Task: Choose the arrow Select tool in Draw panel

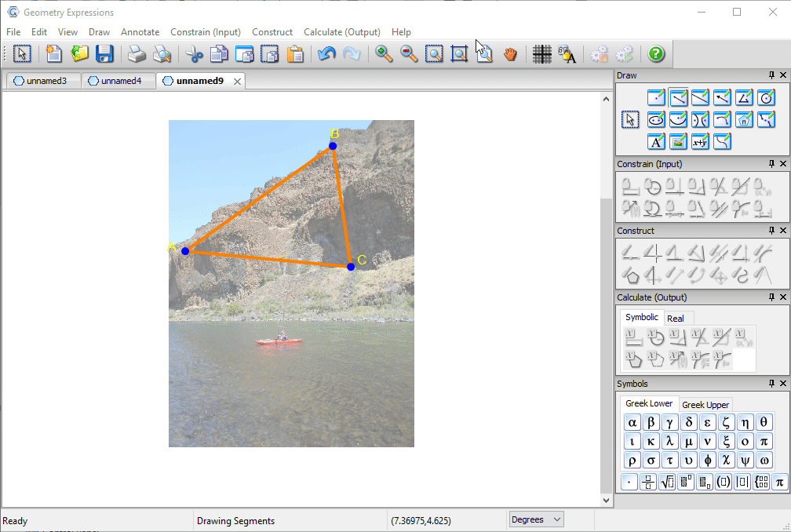Action: point(630,119)
